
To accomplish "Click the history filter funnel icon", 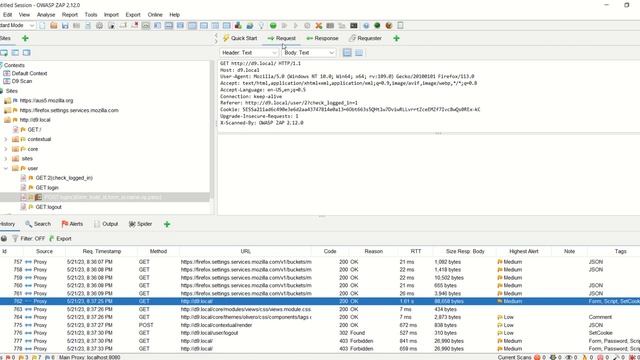I will coord(15,238).
